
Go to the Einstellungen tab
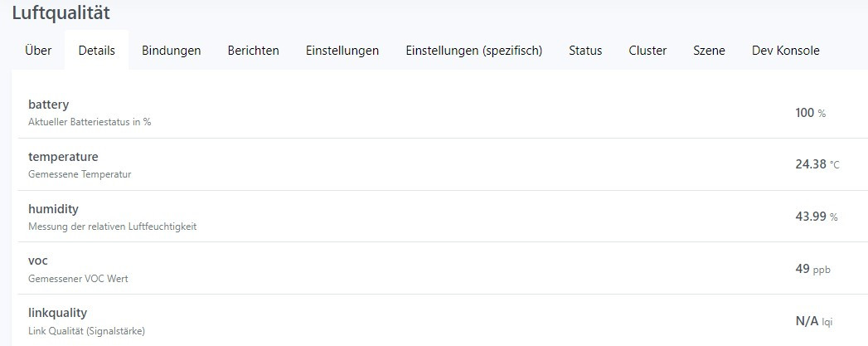click(x=342, y=51)
